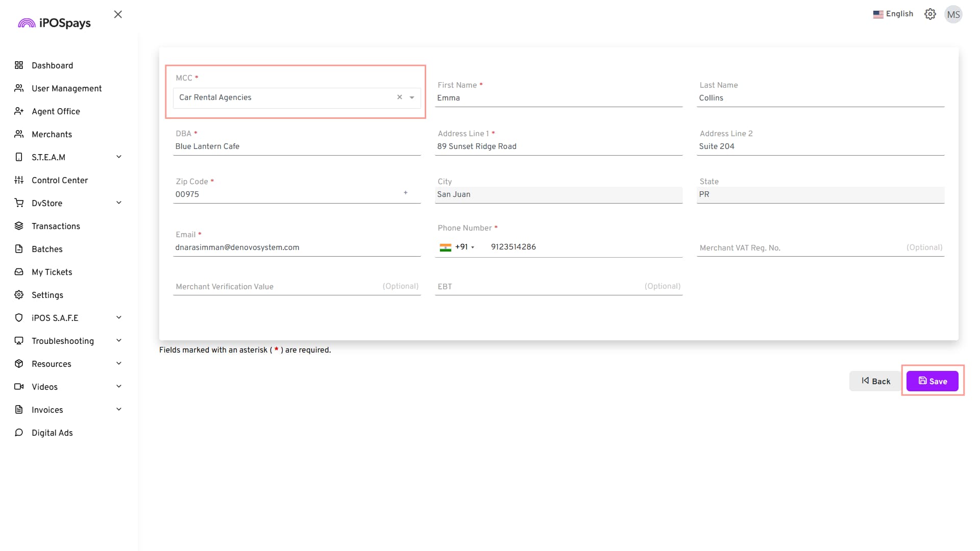Screen dimensions: 980x551
Task: Click the Digital Ads chat icon
Action: (x=19, y=433)
